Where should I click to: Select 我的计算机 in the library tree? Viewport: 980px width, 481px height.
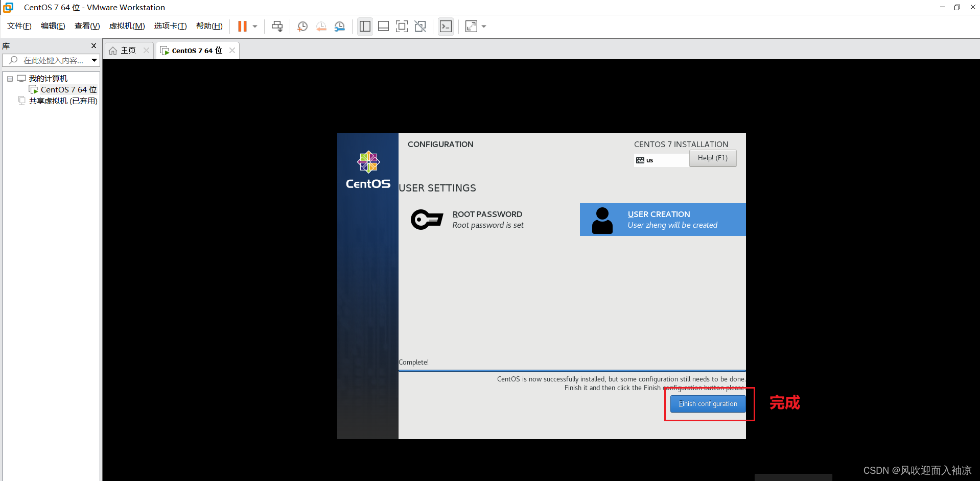48,79
